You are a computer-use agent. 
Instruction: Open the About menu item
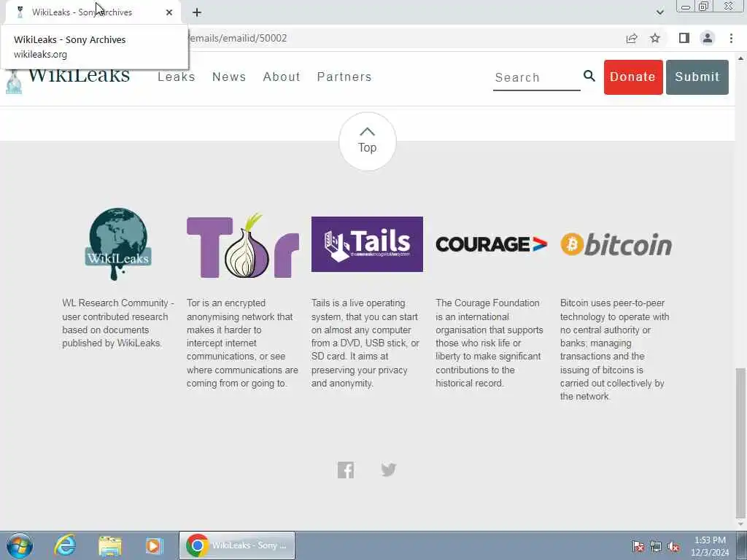tap(282, 77)
